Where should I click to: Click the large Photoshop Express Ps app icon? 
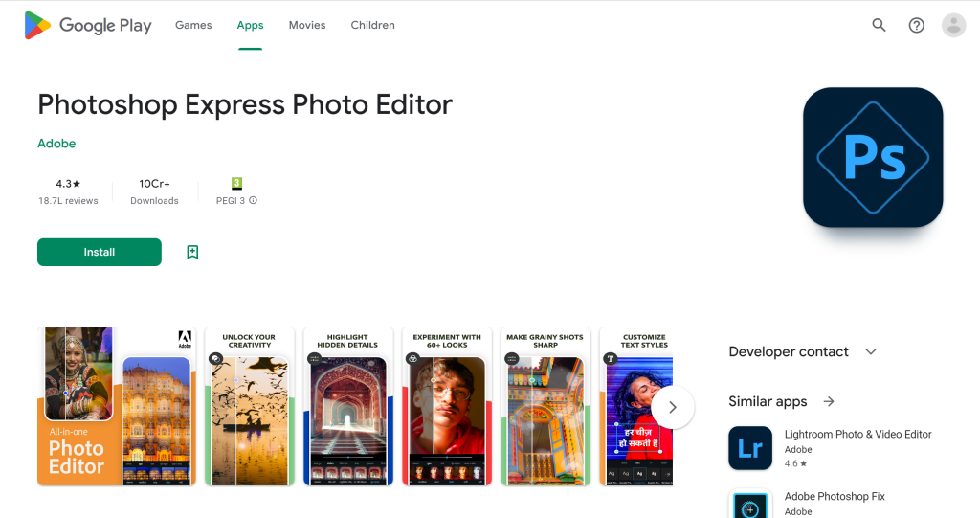[x=873, y=157]
